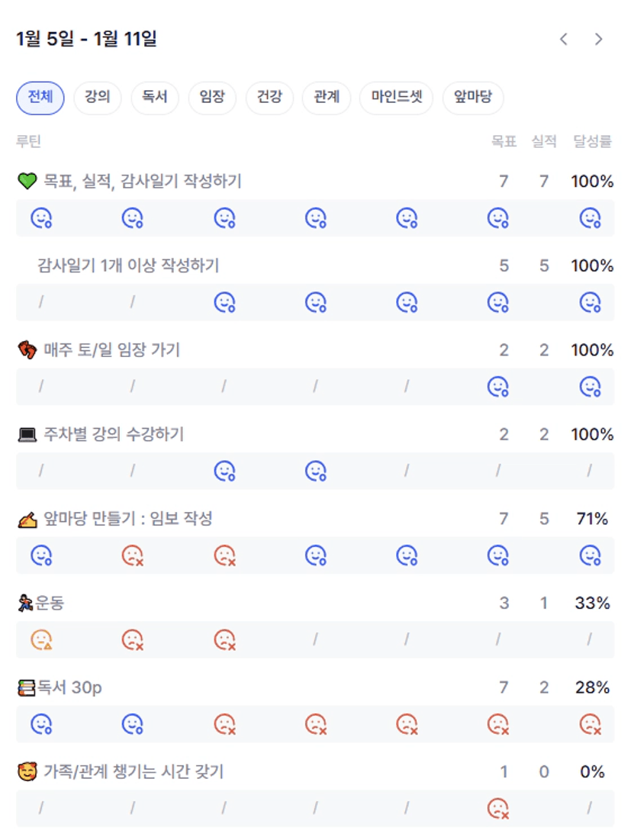The image size is (631, 840).
Task: Toggle the failed face in 가족/관계 row
Action: tap(498, 808)
